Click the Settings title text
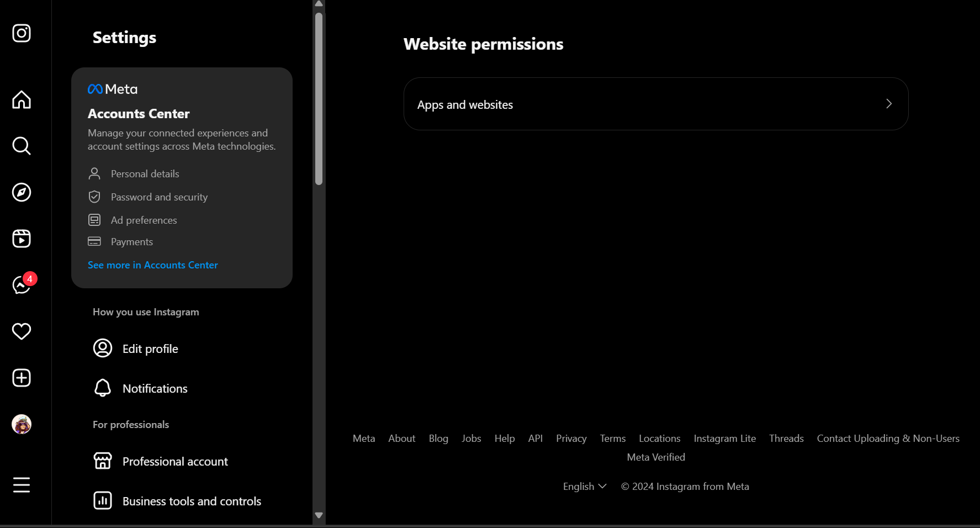 click(124, 38)
